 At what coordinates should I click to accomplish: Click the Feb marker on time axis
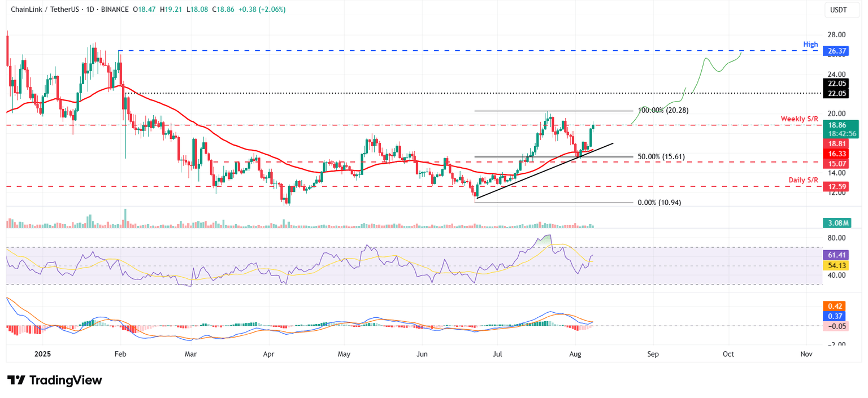point(120,353)
